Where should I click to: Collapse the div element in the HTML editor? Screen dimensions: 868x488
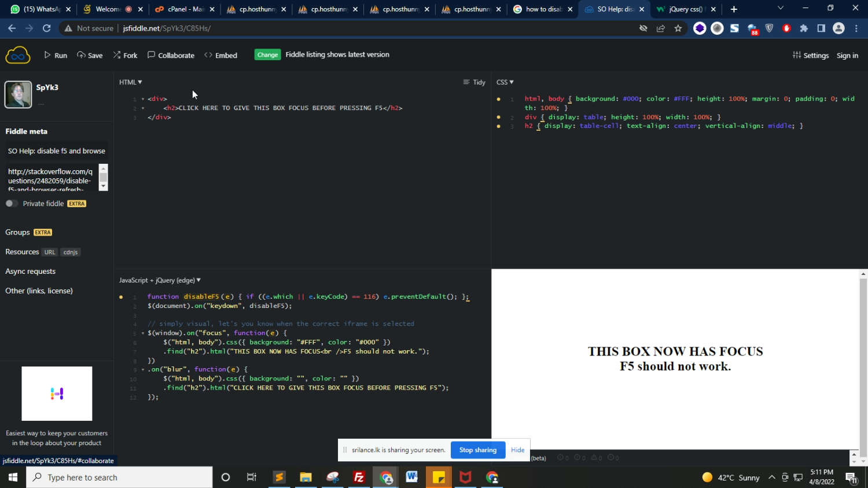tap(143, 99)
